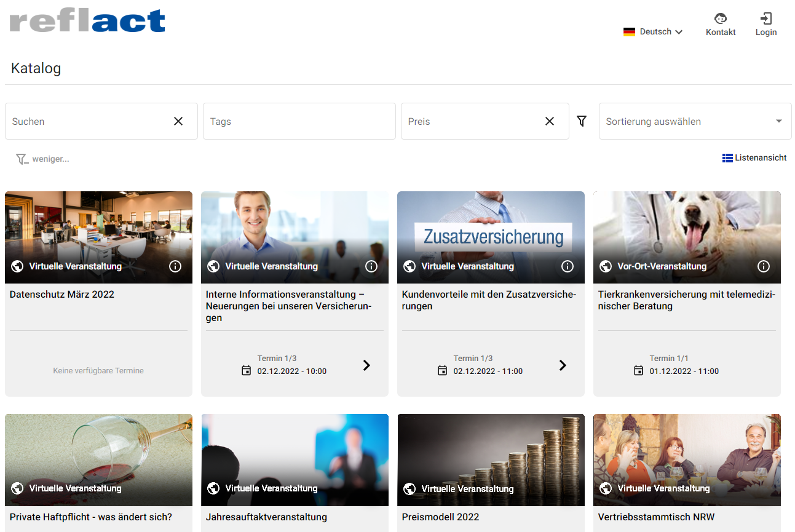Image resolution: width=795 pixels, height=532 pixels.
Task: Click calendar icon beside 01.12.2022 - 11:00
Action: pos(639,371)
